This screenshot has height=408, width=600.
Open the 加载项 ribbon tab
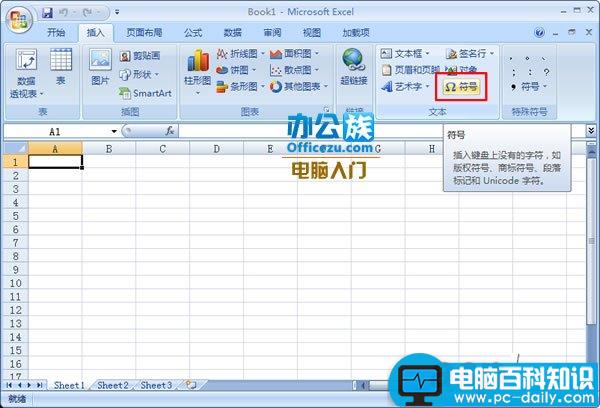pos(356,33)
